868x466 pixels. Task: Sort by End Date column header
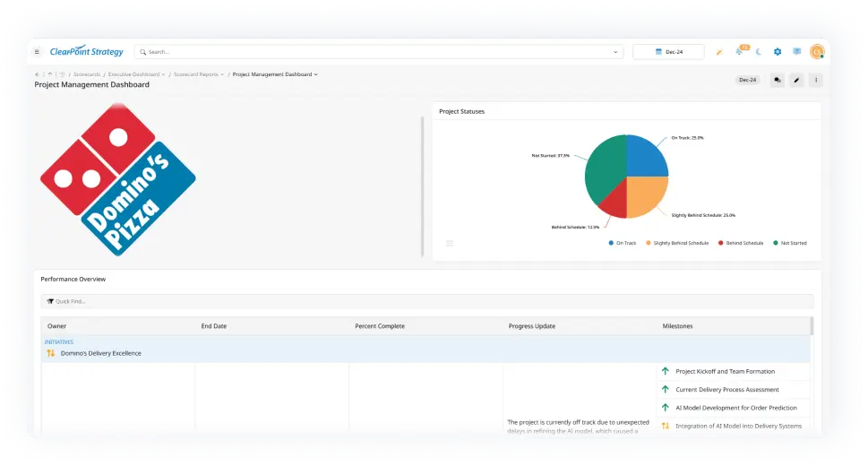214,326
